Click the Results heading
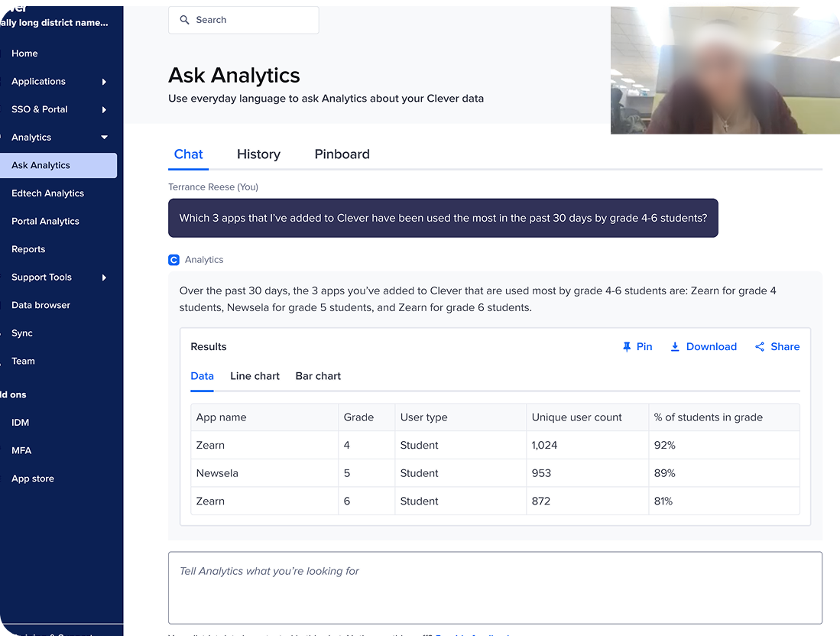This screenshot has width=840, height=636. coord(209,346)
